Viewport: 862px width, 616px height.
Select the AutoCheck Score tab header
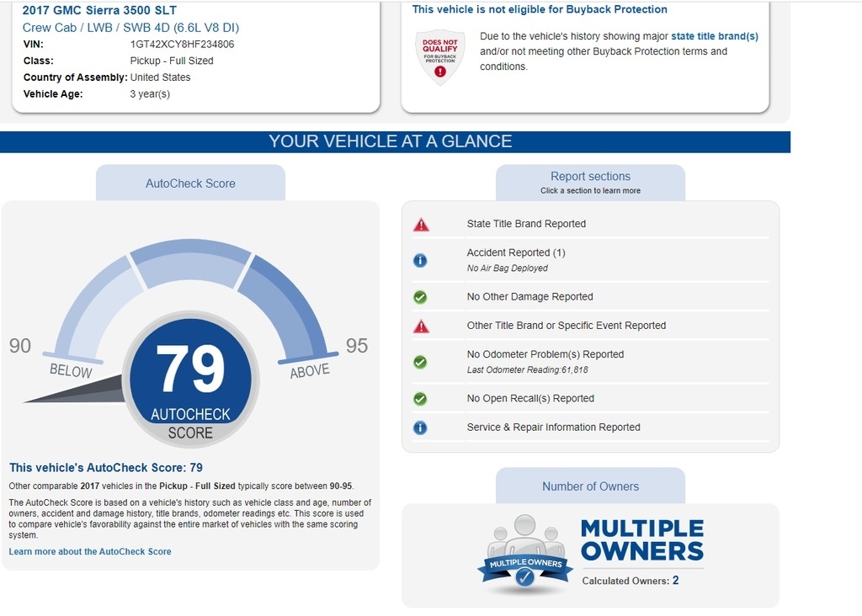click(190, 183)
